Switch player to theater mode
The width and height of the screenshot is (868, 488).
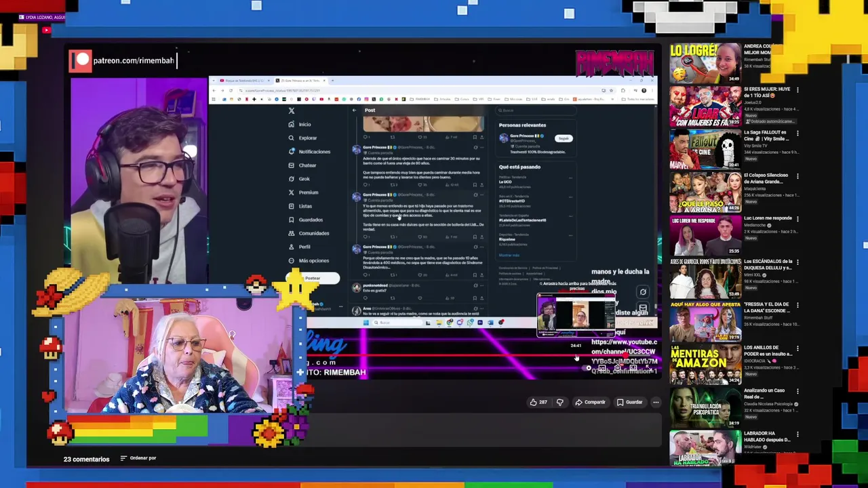coord(633,368)
